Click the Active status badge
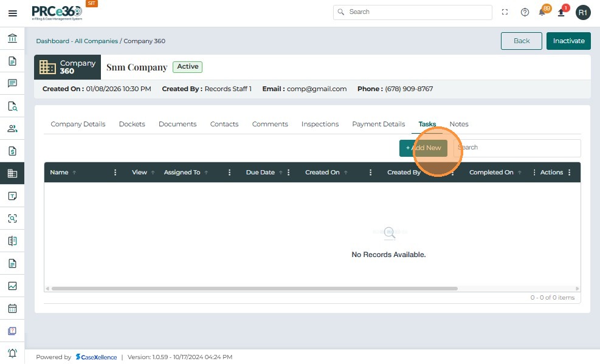The width and height of the screenshot is (600, 364). click(x=187, y=67)
